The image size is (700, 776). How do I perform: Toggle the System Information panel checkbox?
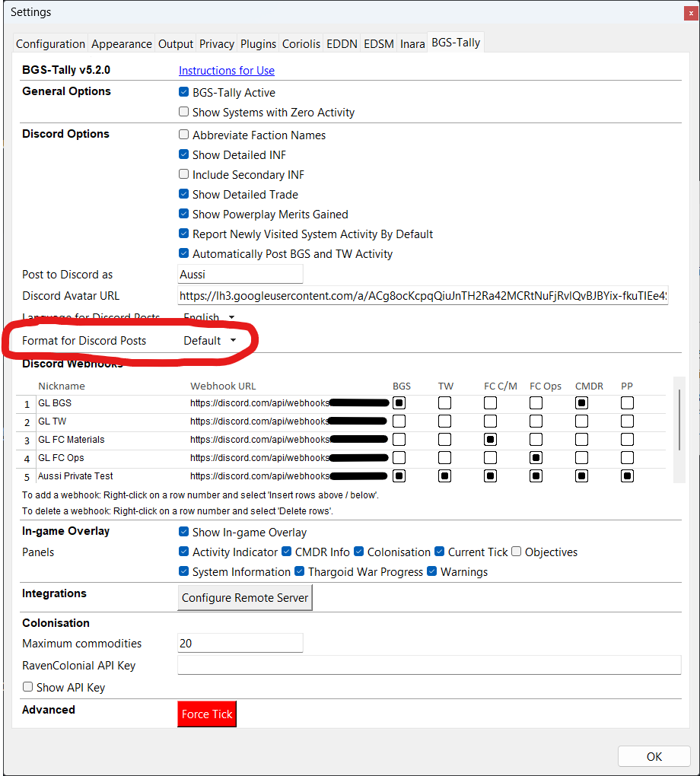(183, 571)
